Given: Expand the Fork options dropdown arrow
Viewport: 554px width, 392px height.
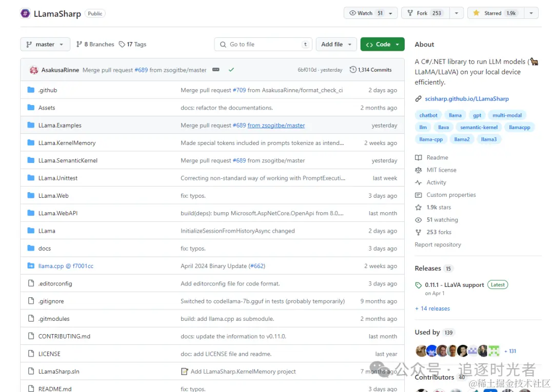Looking at the screenshot, I should (x=457, y=13).
